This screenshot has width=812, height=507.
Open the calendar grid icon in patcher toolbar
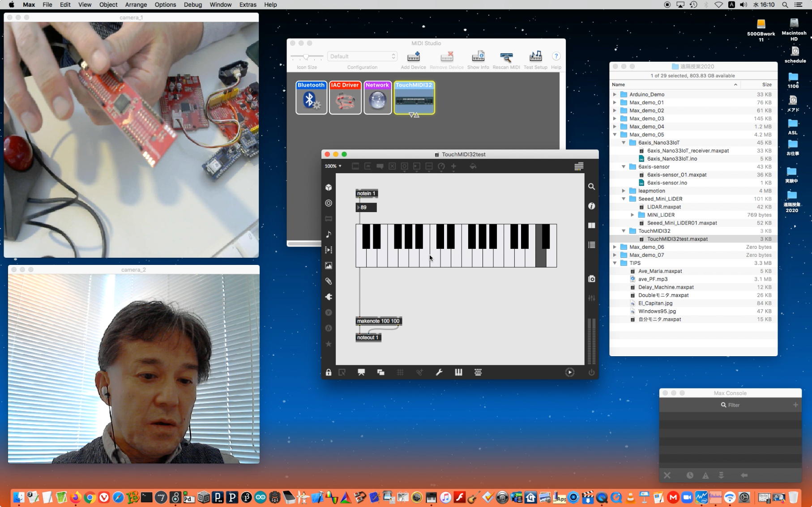coord(579,166)
